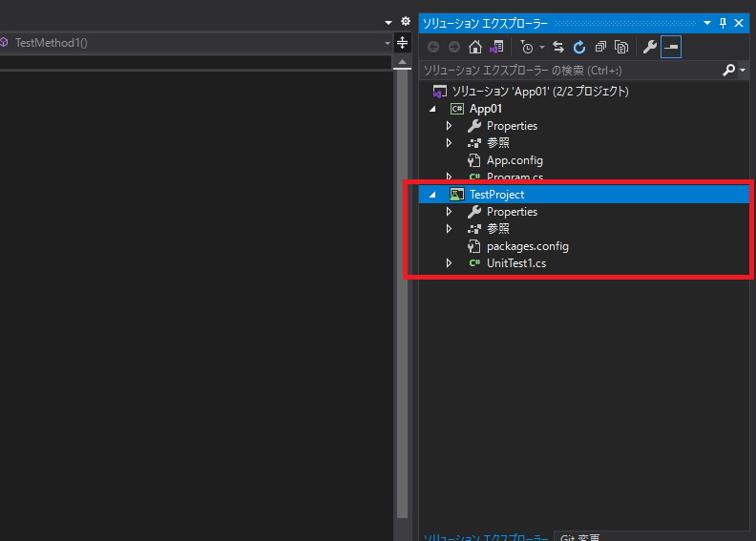Refresh the Solution Explorer tree
Screen dimensions: 756x541
579,47
